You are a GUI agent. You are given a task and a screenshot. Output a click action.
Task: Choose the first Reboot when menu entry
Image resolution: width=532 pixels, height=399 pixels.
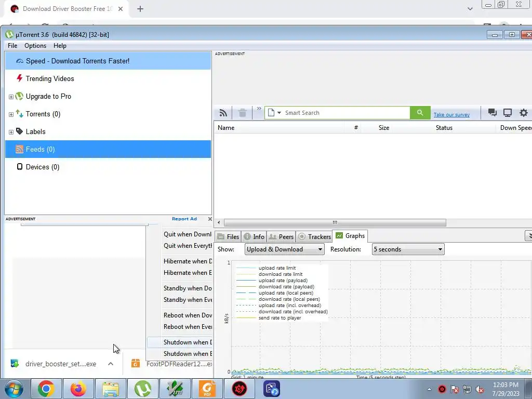[x=187, y=315]
